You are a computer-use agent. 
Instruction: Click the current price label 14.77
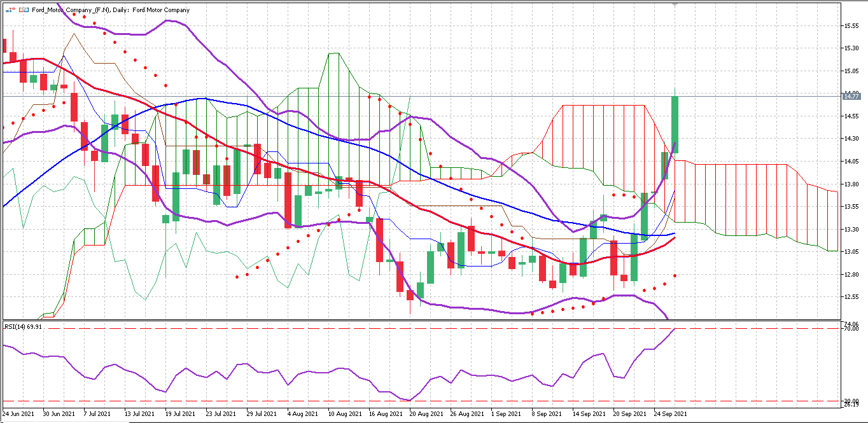click(x=851, y=96)
